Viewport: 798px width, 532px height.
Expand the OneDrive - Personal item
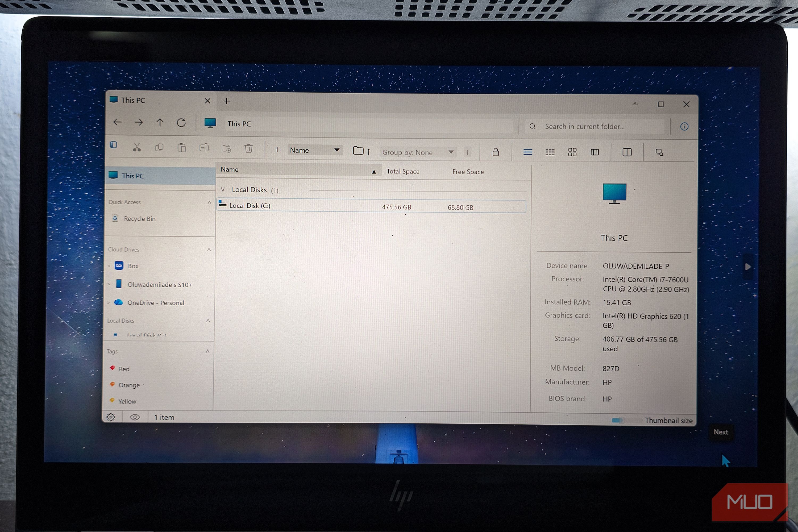point(109,303)
